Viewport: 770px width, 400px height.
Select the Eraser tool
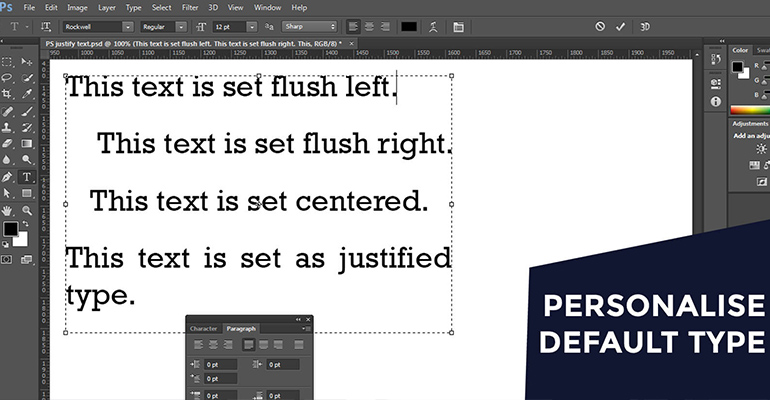pyautogui.click(x=7, y=144)
